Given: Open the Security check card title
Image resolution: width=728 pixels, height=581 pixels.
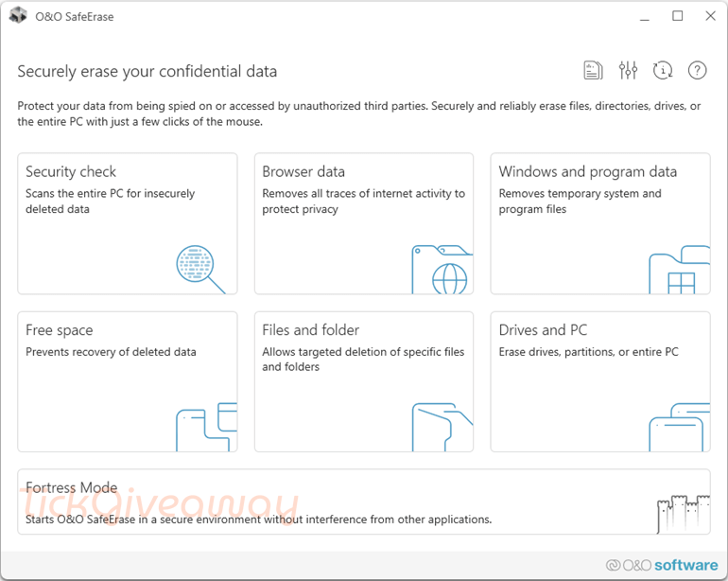Looking at the screenshot, I should (x=71, y=171).
